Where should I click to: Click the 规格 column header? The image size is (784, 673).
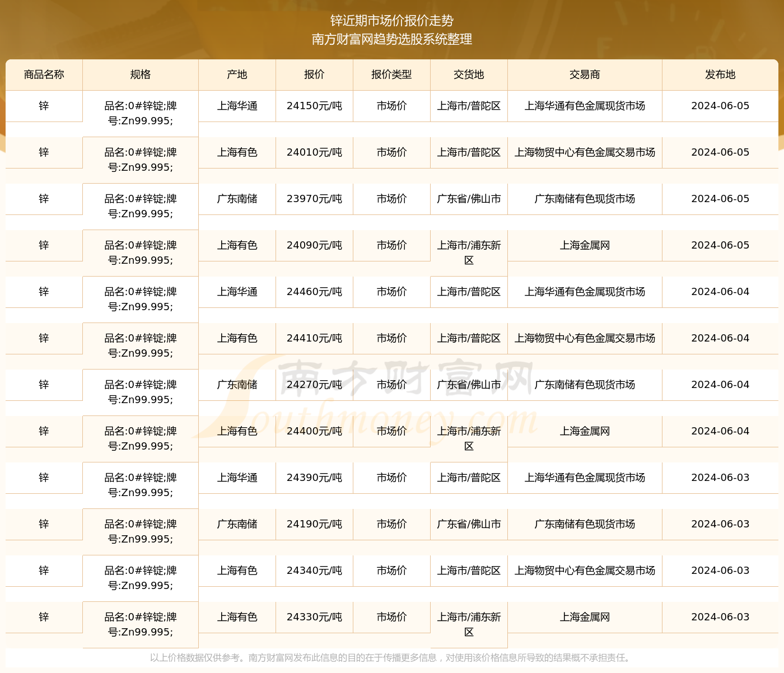point(141,74)
